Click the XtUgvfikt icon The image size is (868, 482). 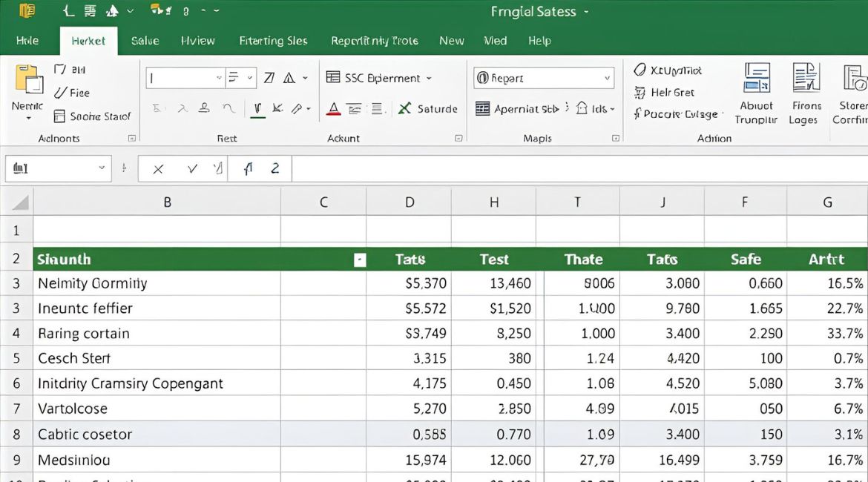(640, 70)
